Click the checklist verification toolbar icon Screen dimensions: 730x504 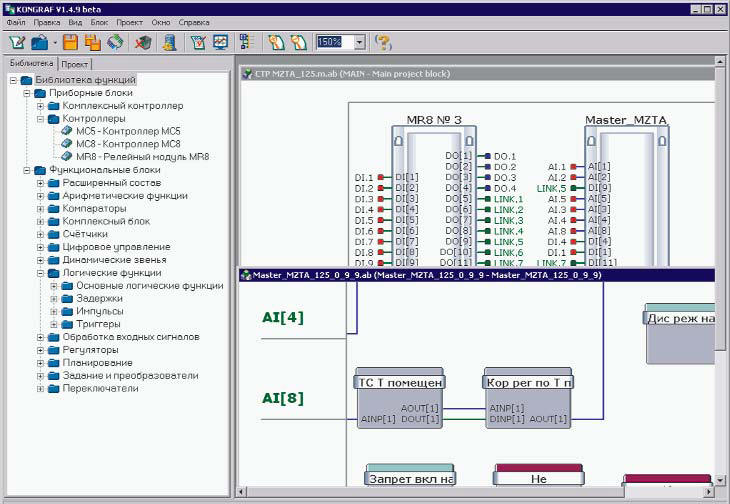tap(198, 42)
